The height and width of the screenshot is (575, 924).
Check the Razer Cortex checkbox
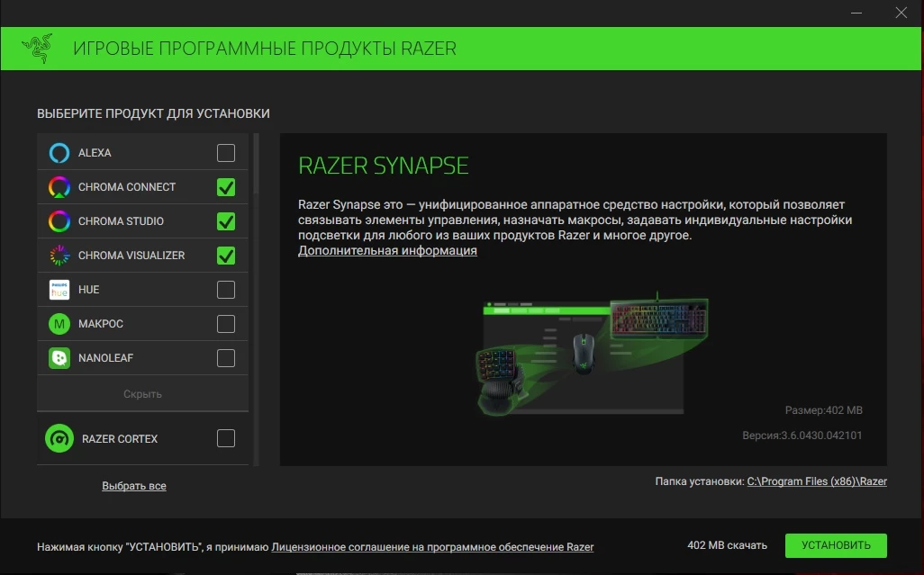[x=226, y=438]
